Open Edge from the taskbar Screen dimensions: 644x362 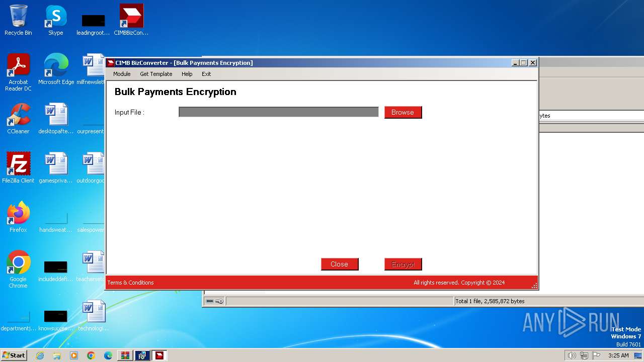click(x=108, y=355)
